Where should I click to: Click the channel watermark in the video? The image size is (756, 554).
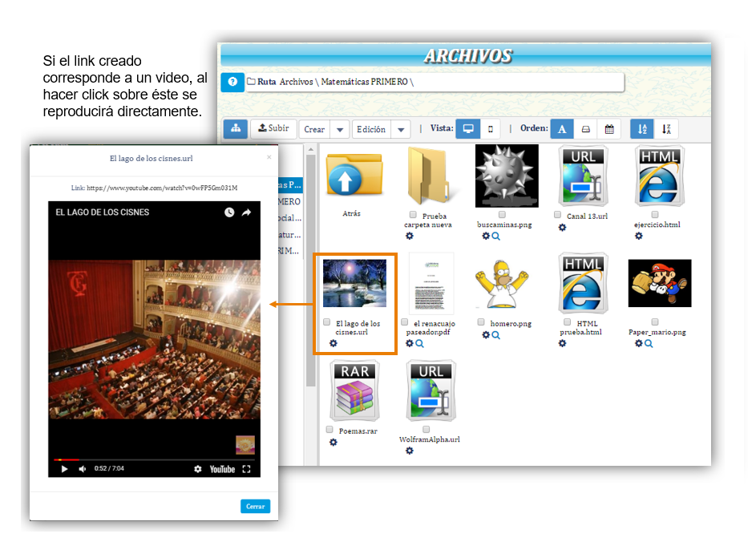tap(245, 445)
